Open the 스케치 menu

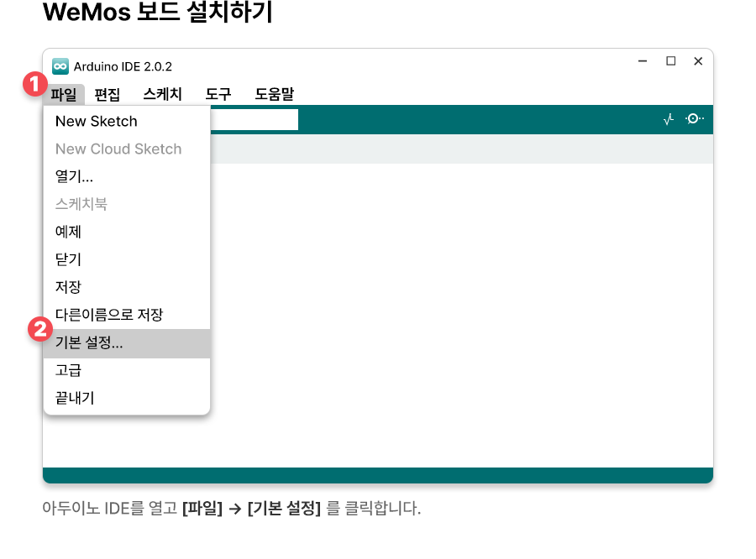(x=162, y=94)
